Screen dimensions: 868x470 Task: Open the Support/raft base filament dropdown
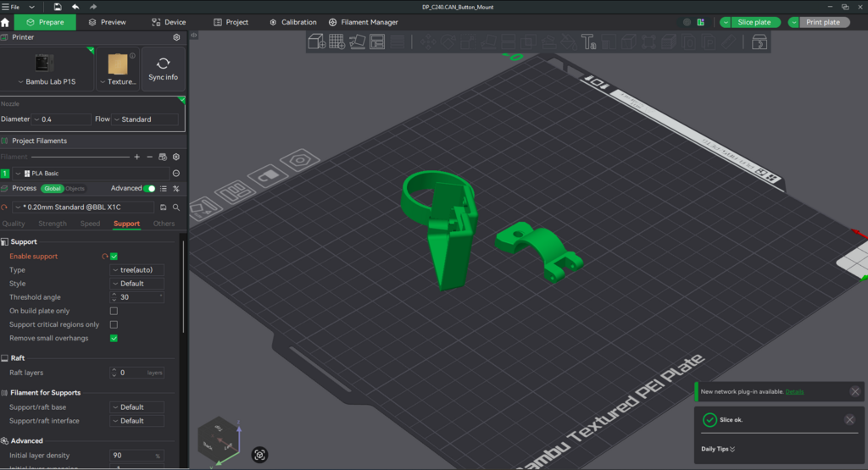click(136, 407)
